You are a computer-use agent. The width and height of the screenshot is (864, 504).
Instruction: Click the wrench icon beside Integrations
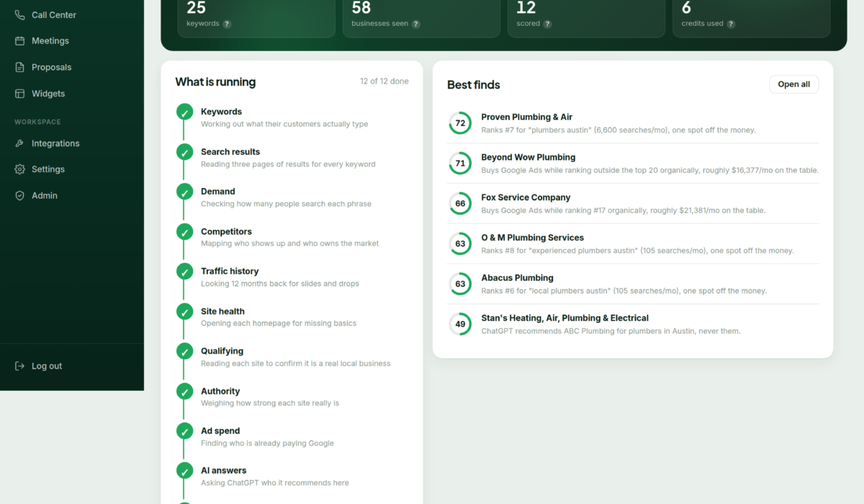[x=19, y=143]
